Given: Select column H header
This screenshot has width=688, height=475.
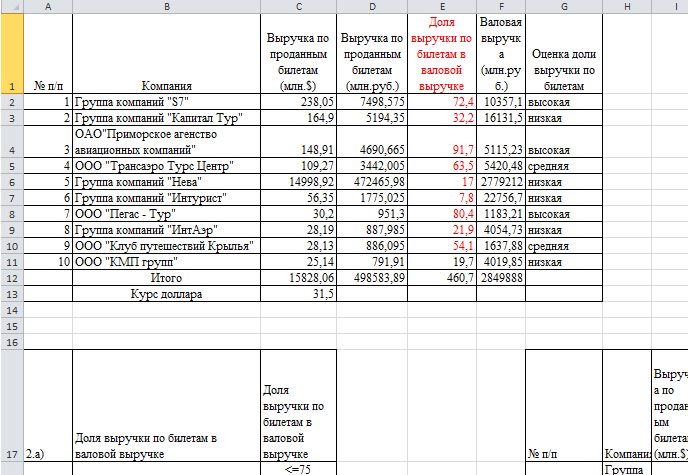Looking at the screenshot, I should [x=627, y=6].
